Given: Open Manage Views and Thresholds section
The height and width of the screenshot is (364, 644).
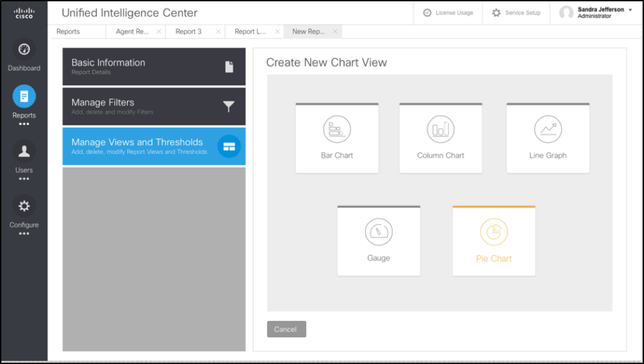Looking at the screenshot, I should [154, 146].
